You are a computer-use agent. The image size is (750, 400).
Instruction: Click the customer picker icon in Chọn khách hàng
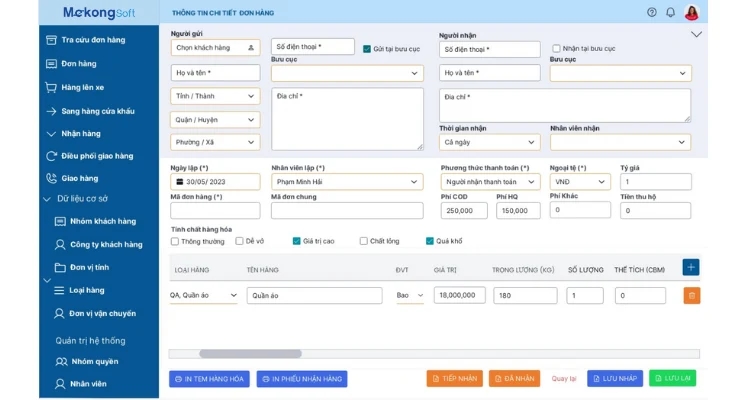pyautogui.click(x=251, y=48)
